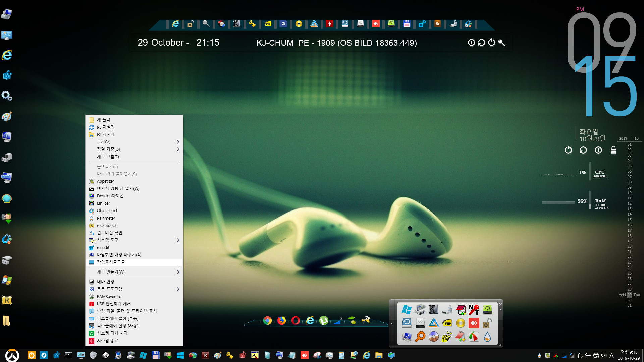The height and width of the screenshot is (362, 644).
Task: Click the wrench icon in header bar
Action: (502, 43)
